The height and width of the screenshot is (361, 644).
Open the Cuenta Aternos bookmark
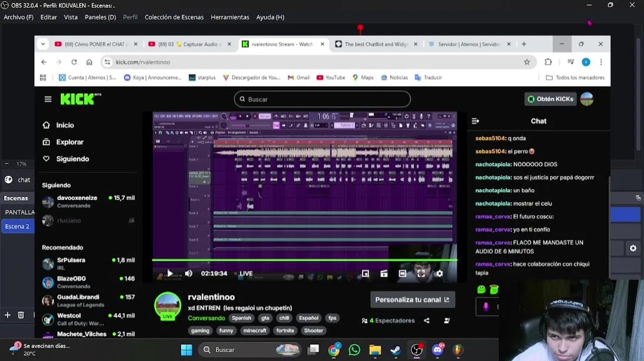(x=87, y=78)
